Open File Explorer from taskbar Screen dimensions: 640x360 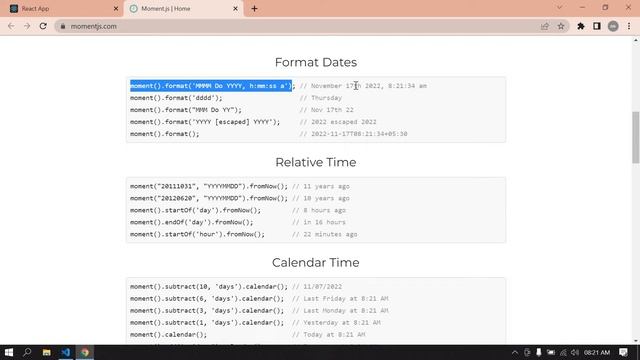pos(47,352)
